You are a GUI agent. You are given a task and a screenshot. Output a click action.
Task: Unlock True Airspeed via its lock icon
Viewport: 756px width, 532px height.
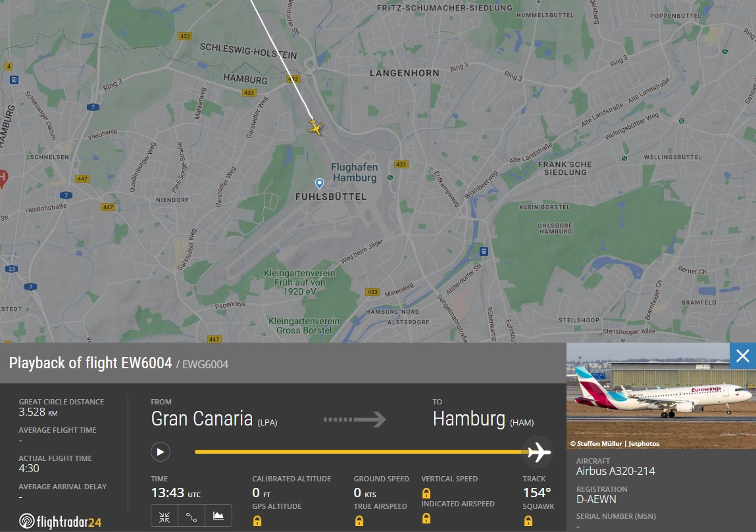click(x=359, y=521)
